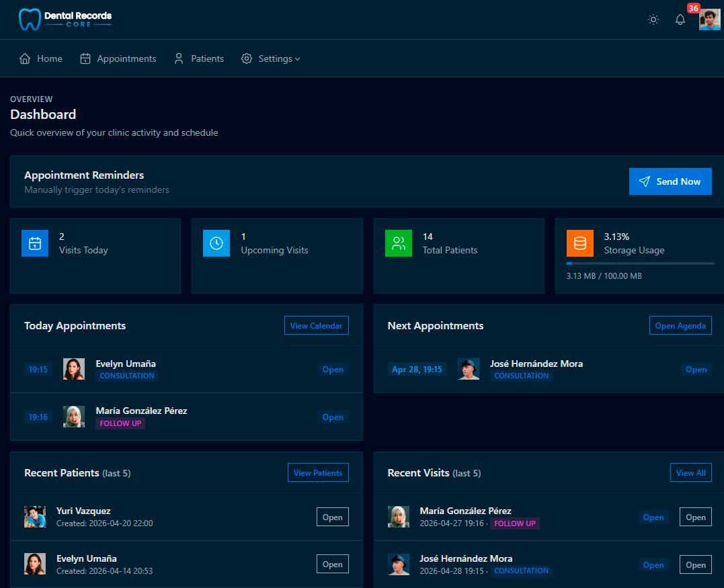Click the View Patients button
This screenshot has width=724, height=588.
[x=318, y=472]
